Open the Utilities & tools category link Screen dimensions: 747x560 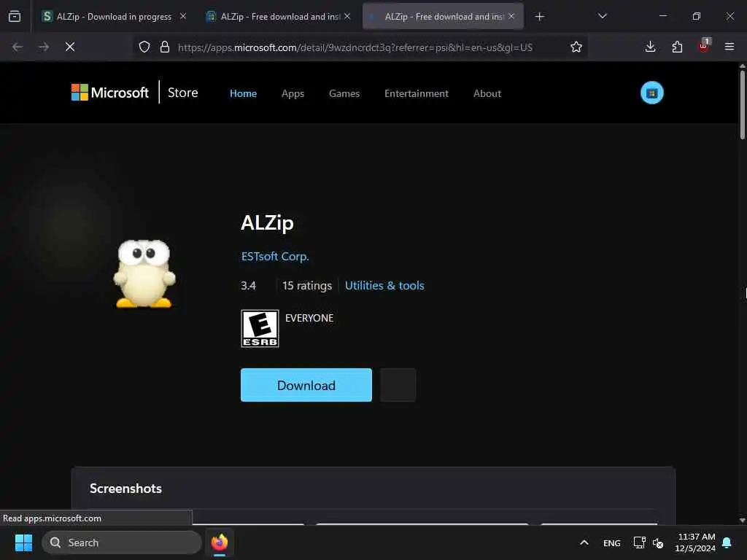point(384,285)
